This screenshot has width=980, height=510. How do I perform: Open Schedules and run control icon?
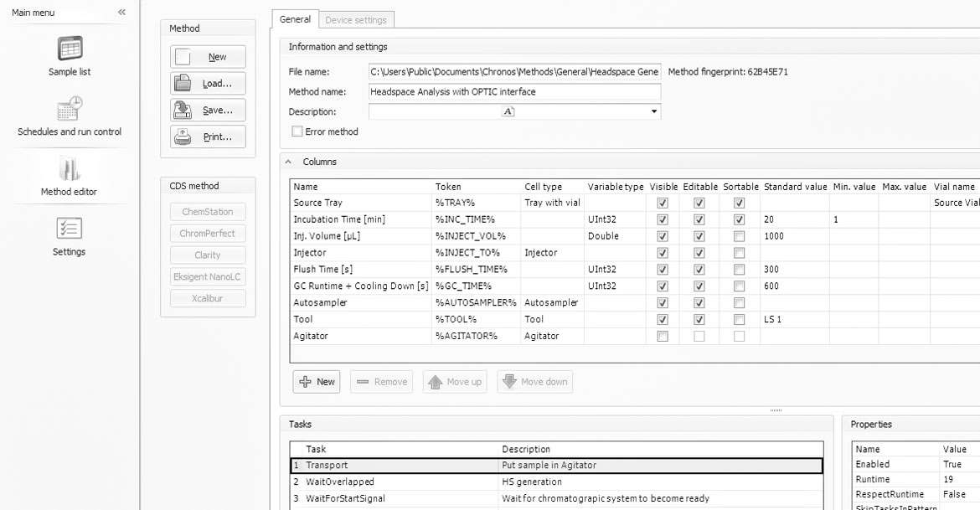[x=70, y=108]
